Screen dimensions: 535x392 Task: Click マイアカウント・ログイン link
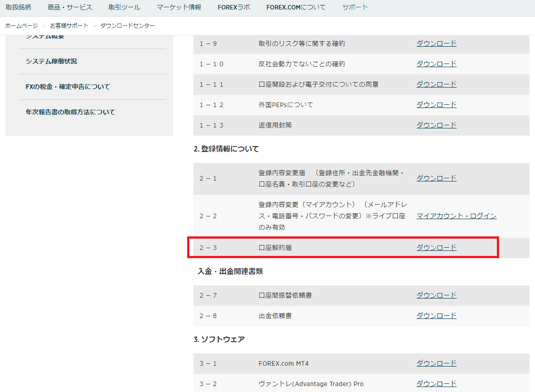pos(456,216)
